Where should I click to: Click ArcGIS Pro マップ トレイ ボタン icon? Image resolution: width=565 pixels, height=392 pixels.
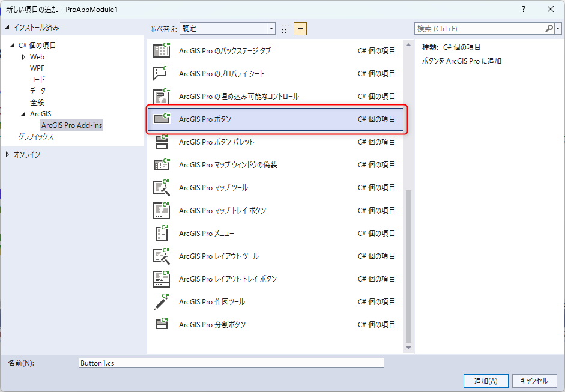(x=161, y=211)
